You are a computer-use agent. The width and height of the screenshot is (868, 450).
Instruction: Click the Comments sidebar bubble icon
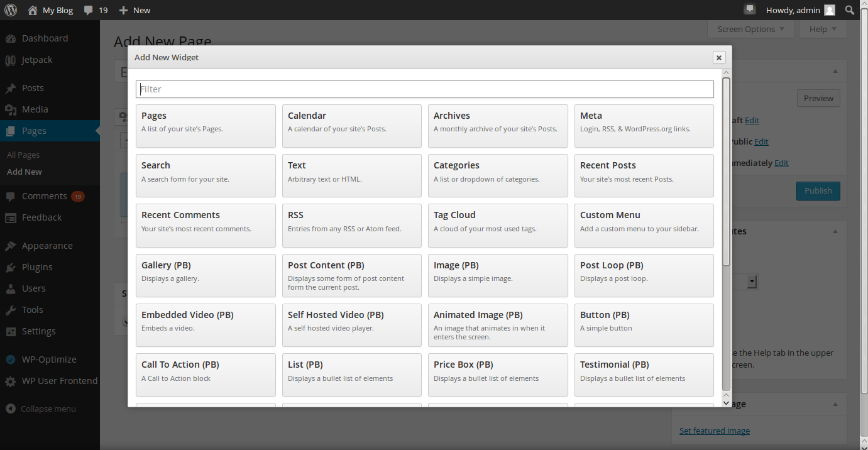click(x=11, y=196)
